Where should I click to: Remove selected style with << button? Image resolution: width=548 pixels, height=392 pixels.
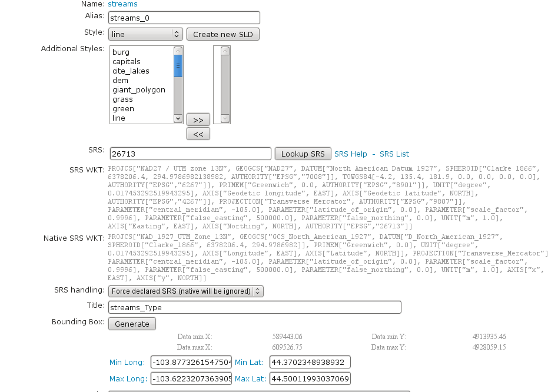coord(198,134)
